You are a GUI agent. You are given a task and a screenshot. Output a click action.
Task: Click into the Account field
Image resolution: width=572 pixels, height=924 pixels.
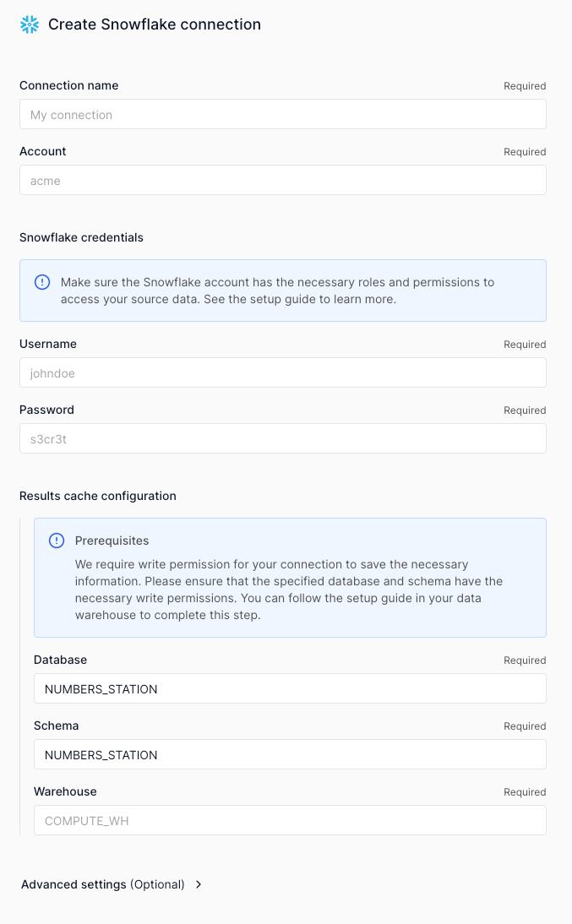pyautogui.click(x=282, y=181)
